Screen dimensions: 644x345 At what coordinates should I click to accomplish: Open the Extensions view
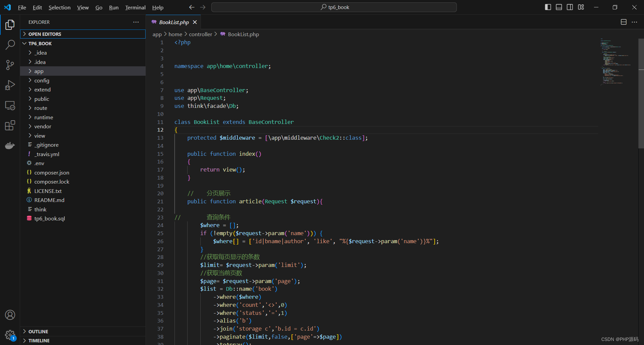[10, 126]
